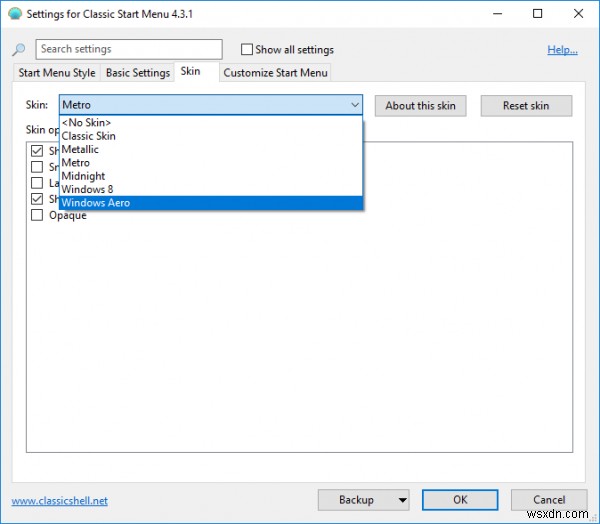
Task: Enable the Show all settings checkbox
Action: pos(247,49)
